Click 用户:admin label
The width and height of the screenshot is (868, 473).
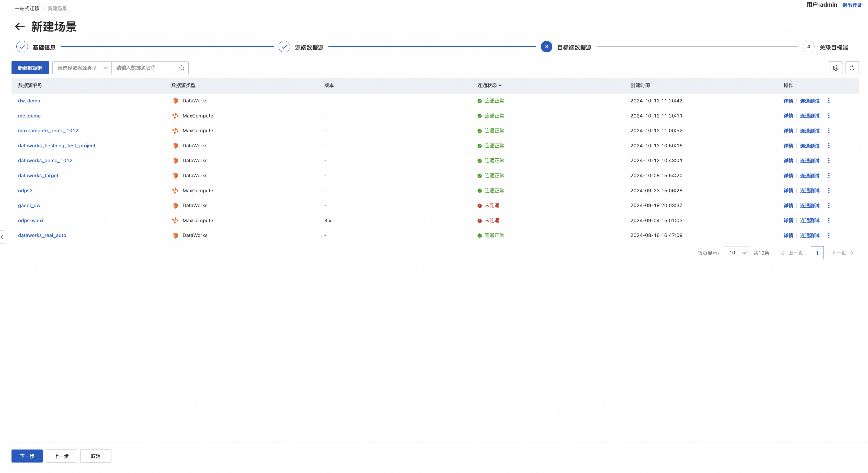821,5
